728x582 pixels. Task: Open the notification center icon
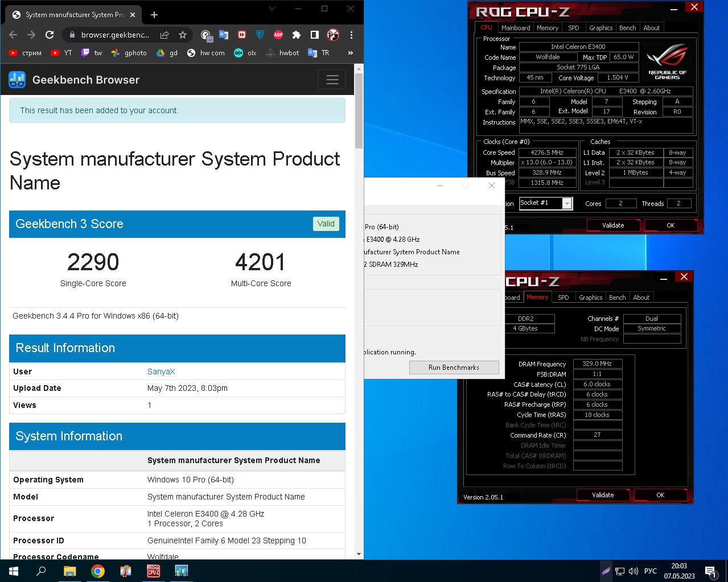click(711, 571)
